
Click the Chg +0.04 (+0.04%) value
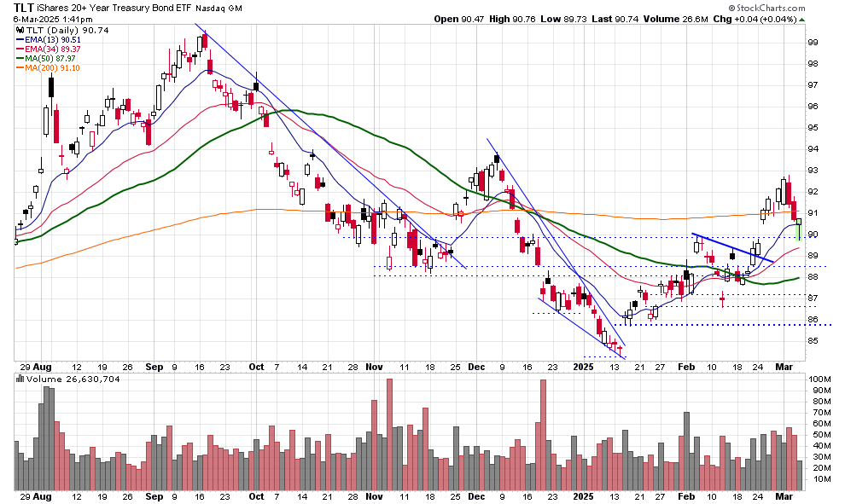(755, 19)
